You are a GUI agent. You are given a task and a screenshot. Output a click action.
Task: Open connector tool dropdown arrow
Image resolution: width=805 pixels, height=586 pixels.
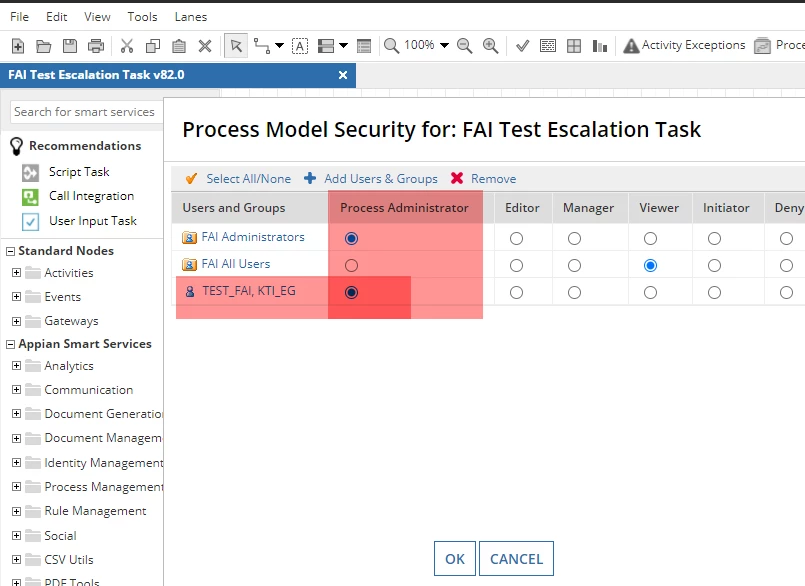click(279, 46)
